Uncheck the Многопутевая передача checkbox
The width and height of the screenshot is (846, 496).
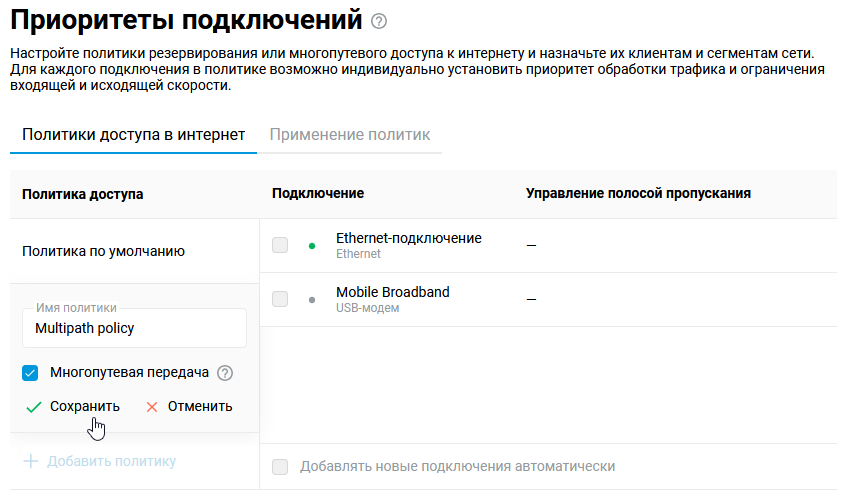tap(30, 373)
